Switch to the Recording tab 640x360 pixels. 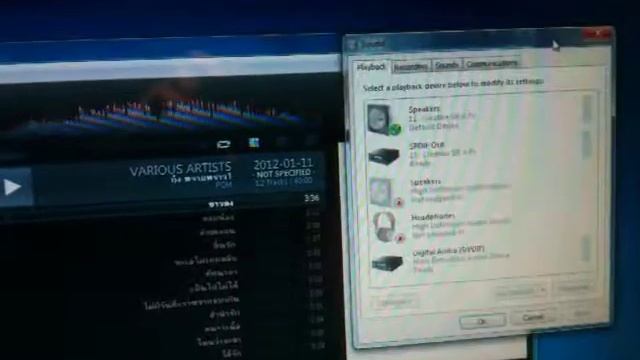tap(411, 67)
